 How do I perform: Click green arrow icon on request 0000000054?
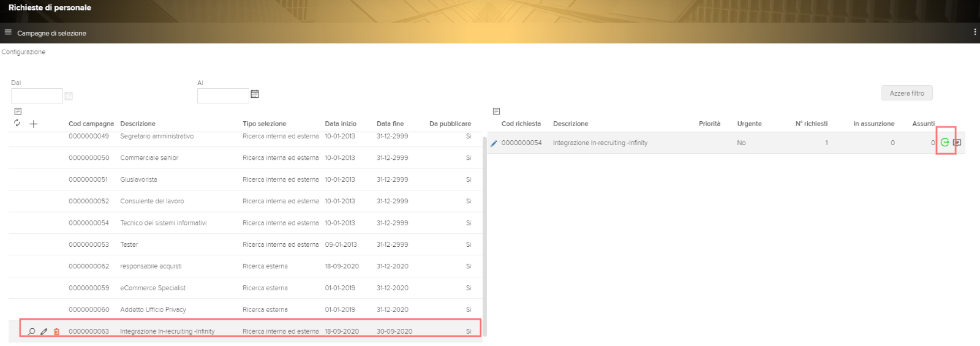945,142
